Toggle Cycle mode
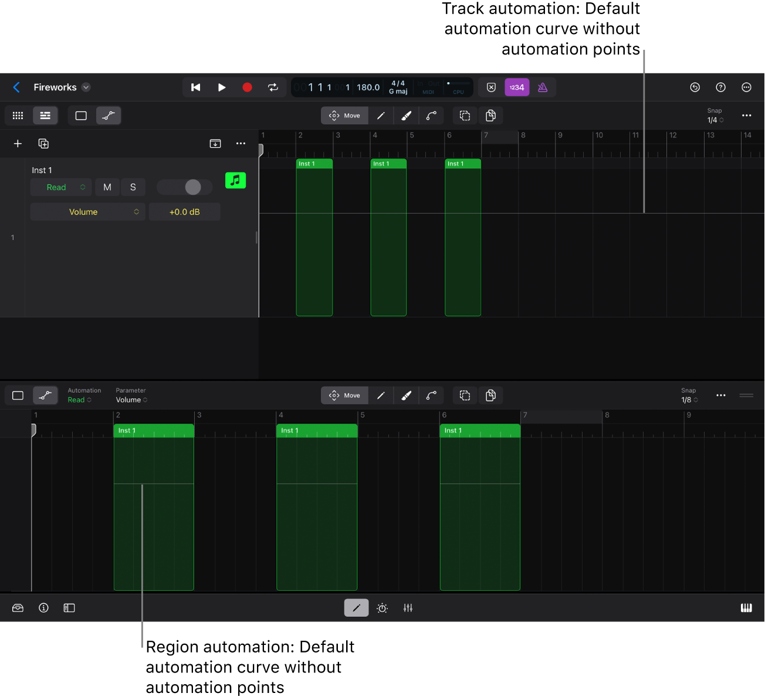The height and width of the screenshot is (700, 765). pos(273,87)
